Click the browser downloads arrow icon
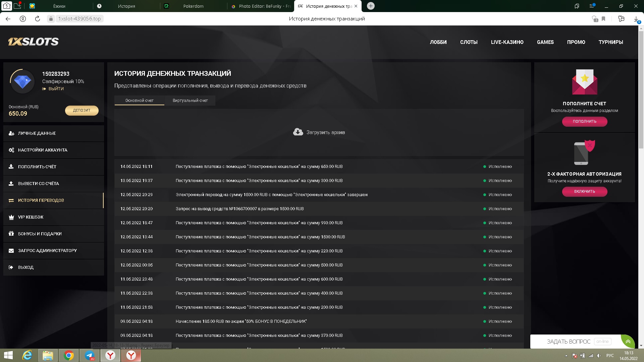 click(636, 19)
